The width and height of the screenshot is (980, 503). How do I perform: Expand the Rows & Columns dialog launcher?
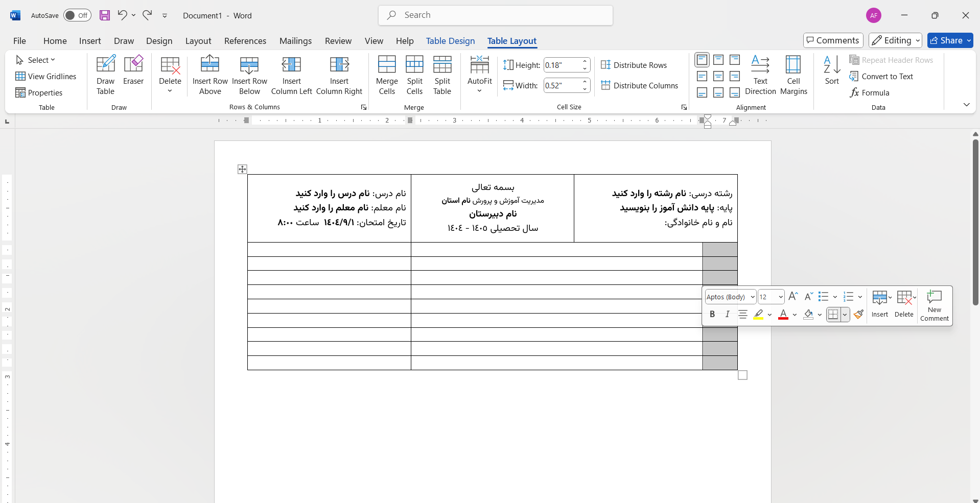[364, 107]
